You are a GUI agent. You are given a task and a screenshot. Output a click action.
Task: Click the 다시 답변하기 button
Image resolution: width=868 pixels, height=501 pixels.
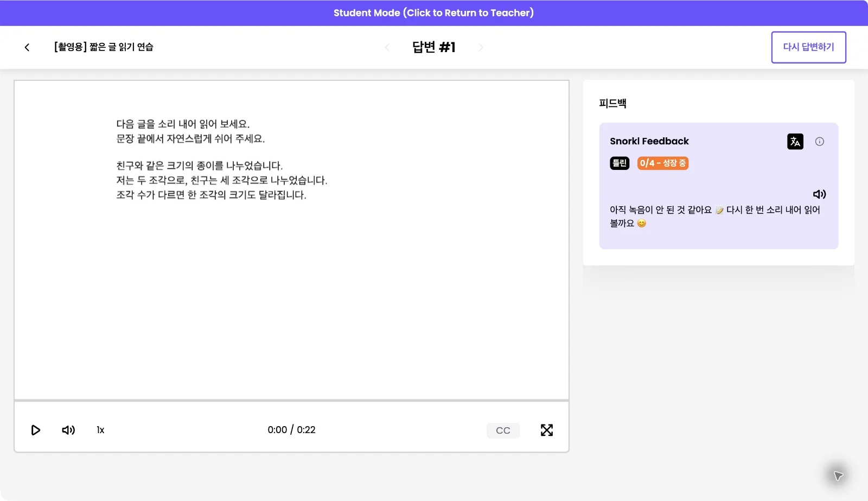(809, 47)
